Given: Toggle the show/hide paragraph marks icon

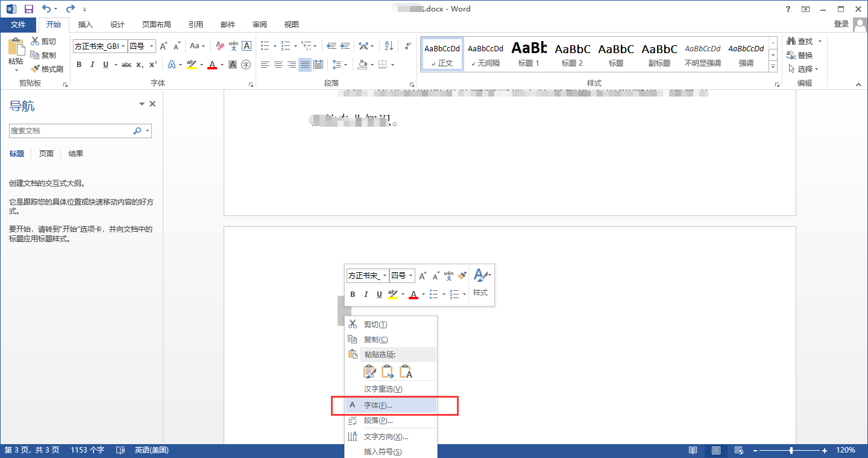Looking at the screenshot, I should point(407,46).
